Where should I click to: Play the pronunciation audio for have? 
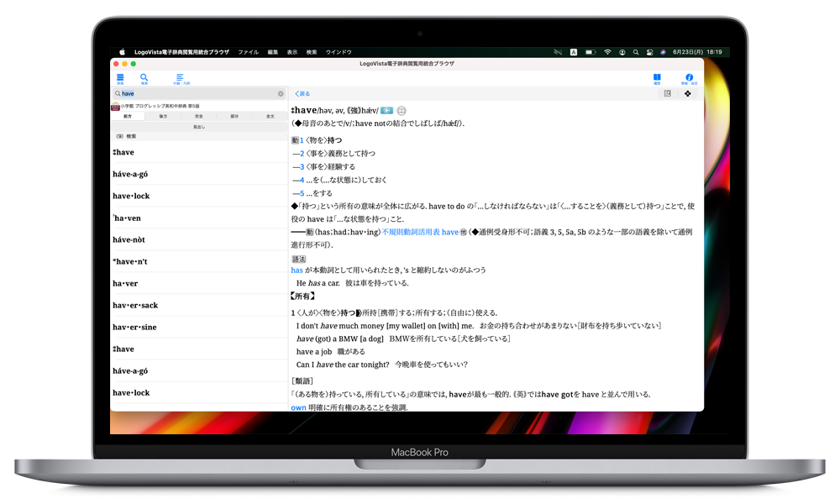(386, 111)
